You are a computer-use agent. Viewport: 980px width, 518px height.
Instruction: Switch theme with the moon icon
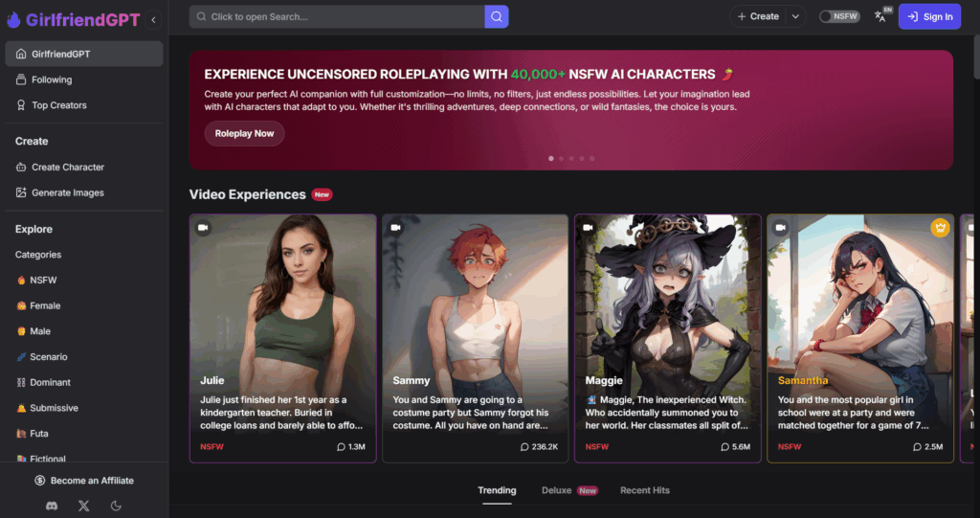click(x=116, y=505)
